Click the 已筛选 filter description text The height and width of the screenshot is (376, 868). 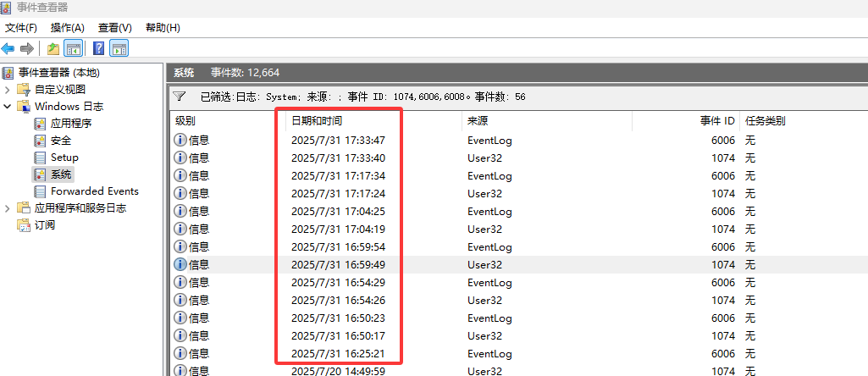coord(363,97)
